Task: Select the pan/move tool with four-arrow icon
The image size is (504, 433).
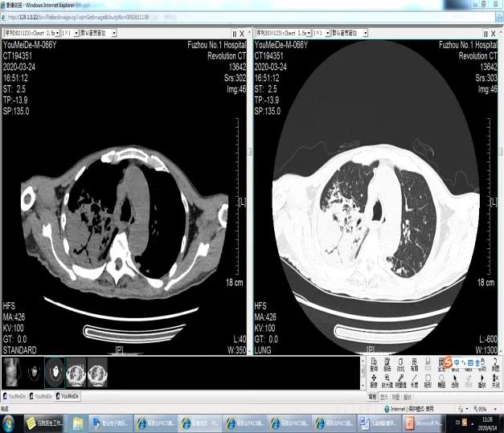Action: tap(374, 381)
